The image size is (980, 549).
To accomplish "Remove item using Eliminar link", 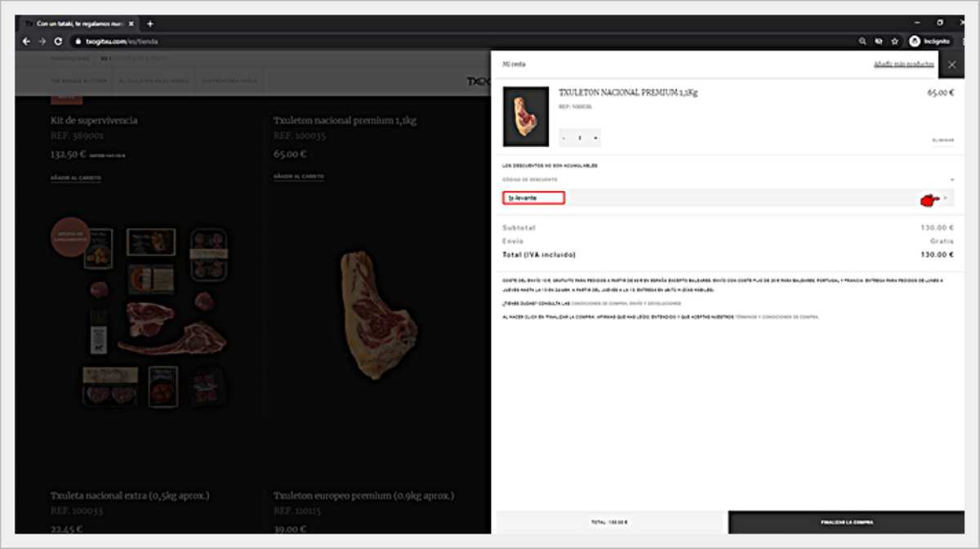I will 942,141.
